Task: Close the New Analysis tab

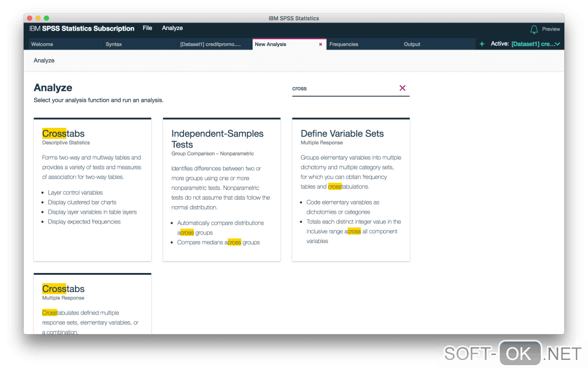Action: [321, 44]
